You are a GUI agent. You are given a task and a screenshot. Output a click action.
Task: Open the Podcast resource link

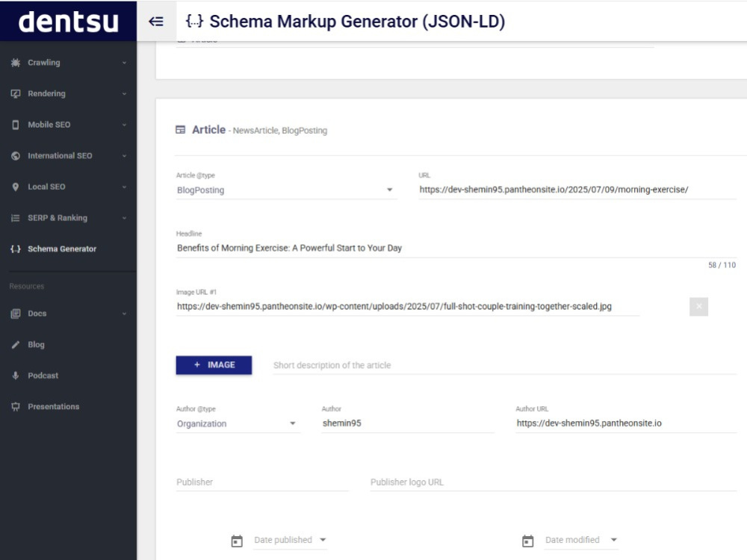click(x=68, y=376)
